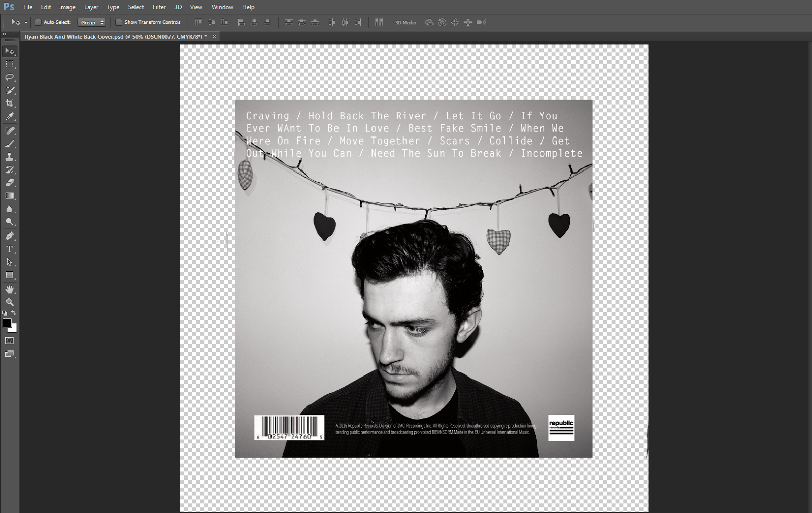
Task: Select the Dodge tool
Action: pos(10,222)
